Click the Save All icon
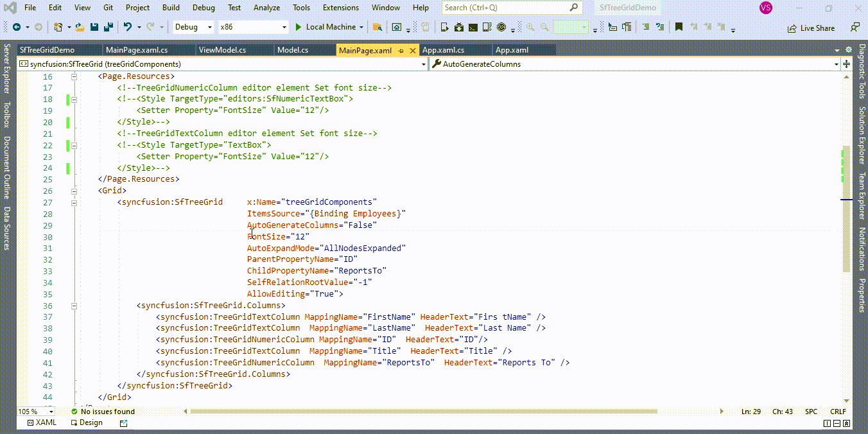This screenshot has height=434, width=868. tap(108, 27)
